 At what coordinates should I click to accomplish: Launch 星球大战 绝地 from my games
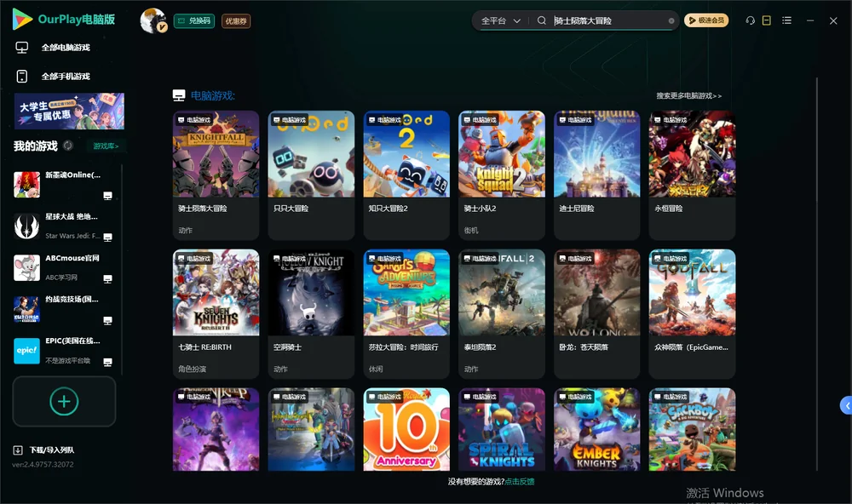[26, 226]
